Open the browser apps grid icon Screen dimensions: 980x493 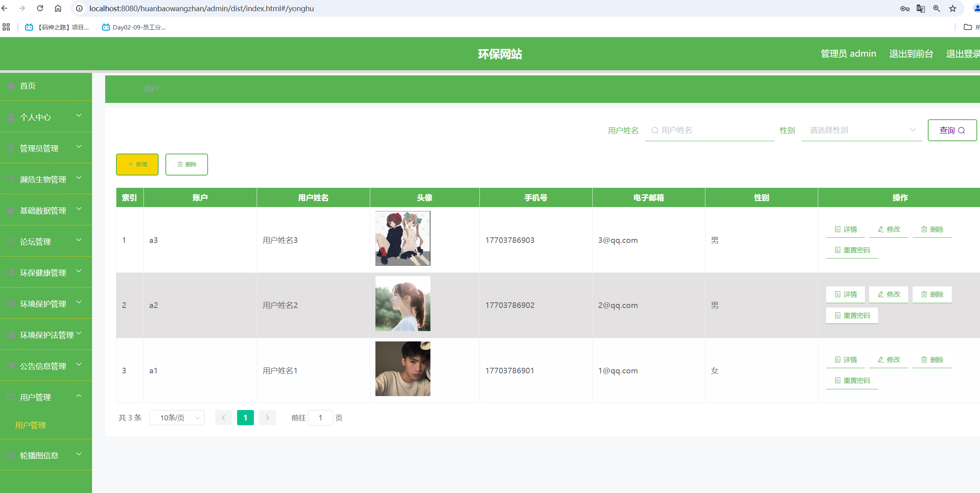[x=6, y=27]
